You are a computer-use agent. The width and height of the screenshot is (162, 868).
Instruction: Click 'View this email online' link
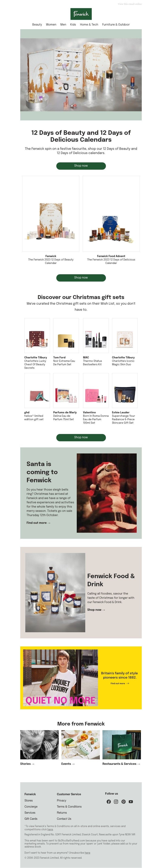coord(130,4)
